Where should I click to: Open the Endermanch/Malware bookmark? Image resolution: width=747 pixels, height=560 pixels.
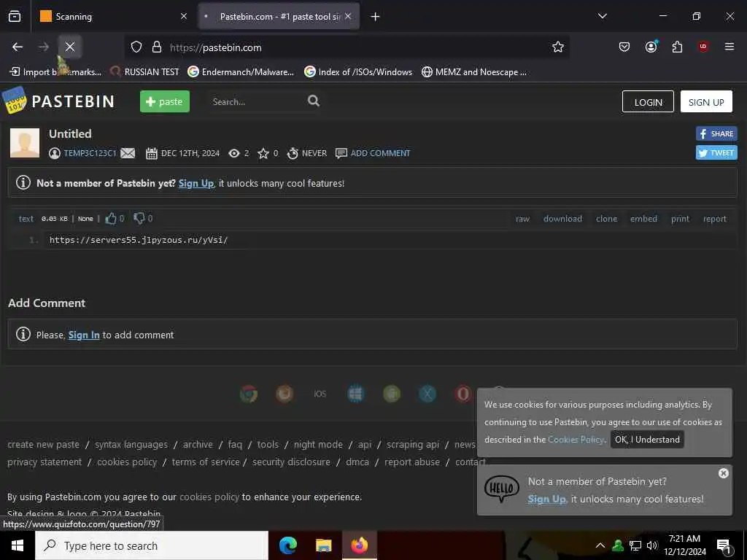(x=241, y=72)
